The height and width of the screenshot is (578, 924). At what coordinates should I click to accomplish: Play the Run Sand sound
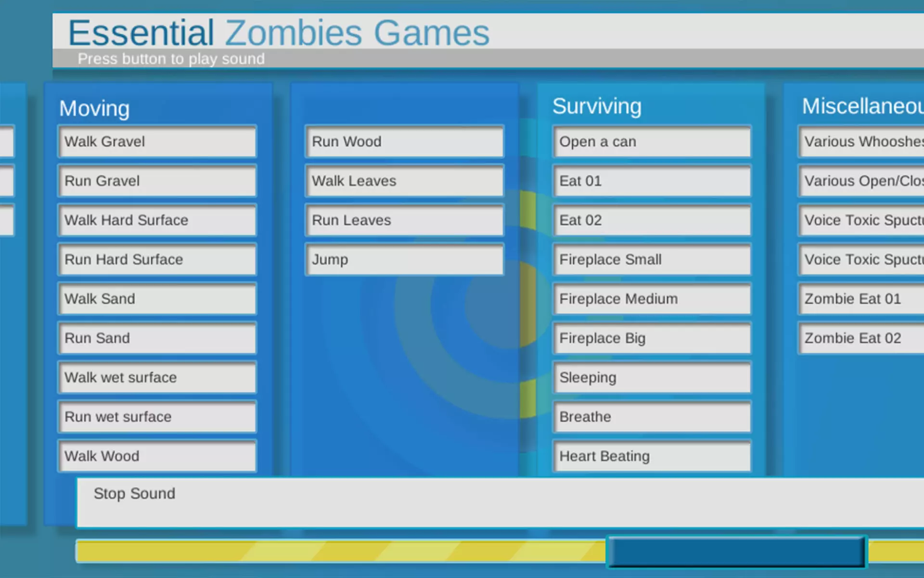pyautogui.click(x=157, y=338)
